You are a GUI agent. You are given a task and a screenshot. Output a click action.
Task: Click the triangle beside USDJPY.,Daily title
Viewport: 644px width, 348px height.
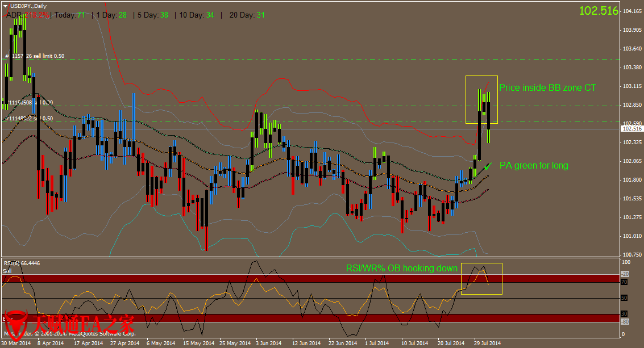pyautogui.click(x=5, y=5)
